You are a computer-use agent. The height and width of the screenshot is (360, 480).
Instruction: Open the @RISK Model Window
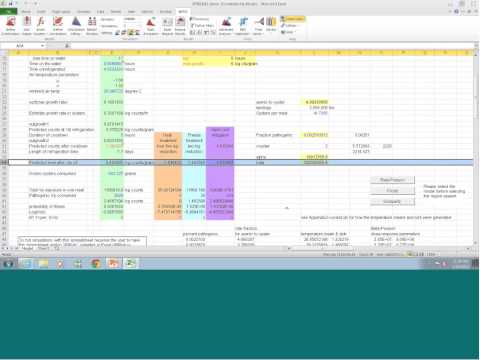click(x=92, y=26)
